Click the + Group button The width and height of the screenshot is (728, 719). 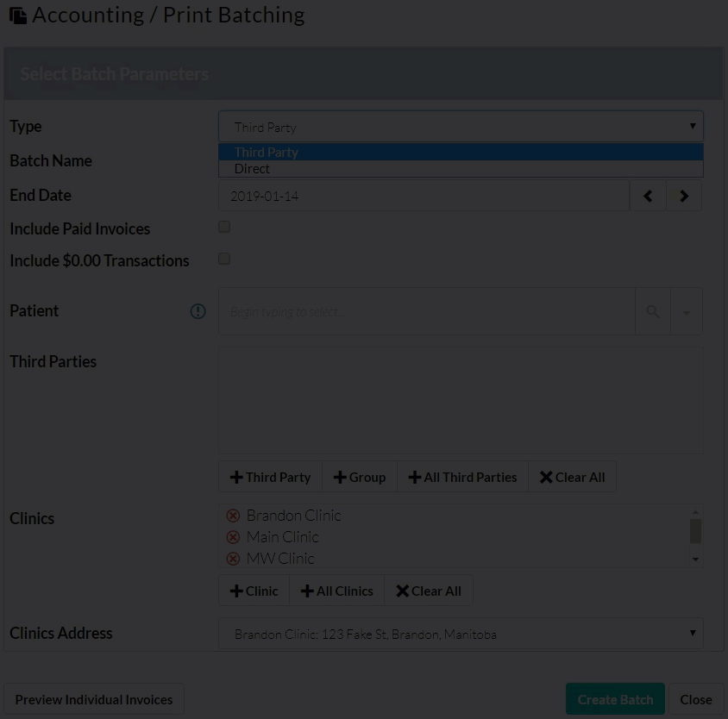tap(360, 477)
